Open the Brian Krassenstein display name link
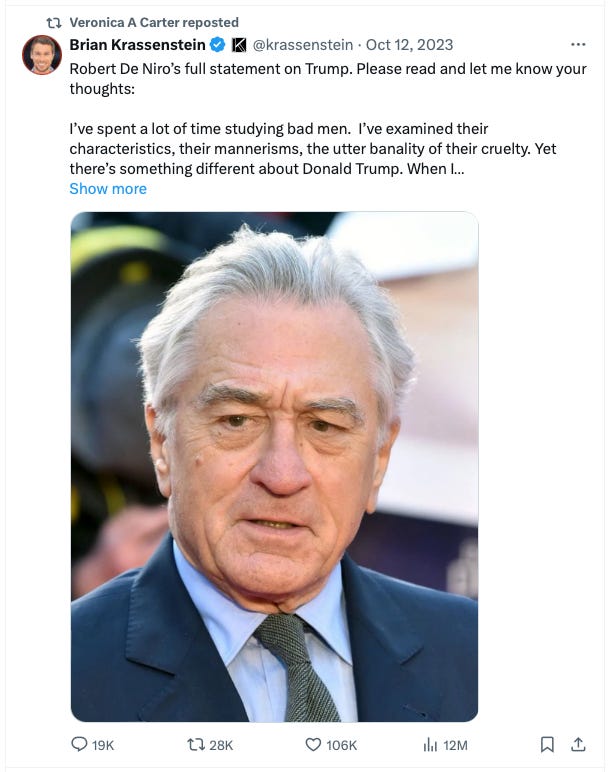610x772 pixels. pos(137,45)
